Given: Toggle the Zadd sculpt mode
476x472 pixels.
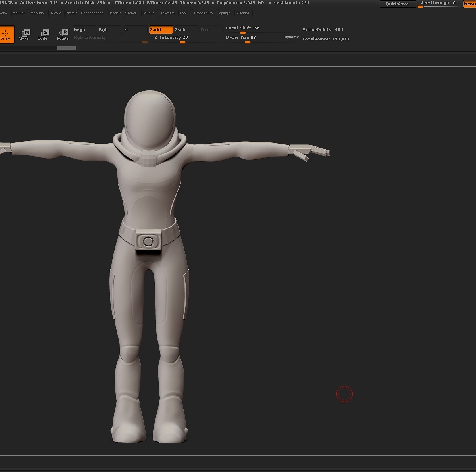Looking at the screenshot, I should 161,30.
